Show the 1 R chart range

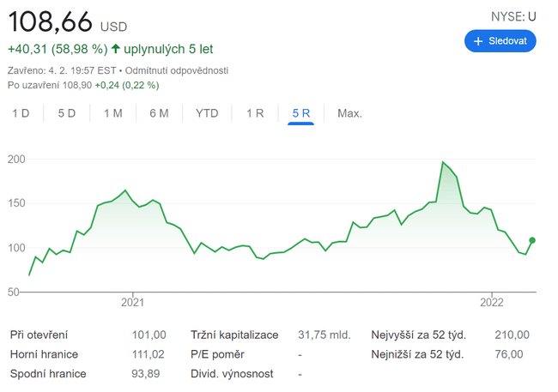255,113
